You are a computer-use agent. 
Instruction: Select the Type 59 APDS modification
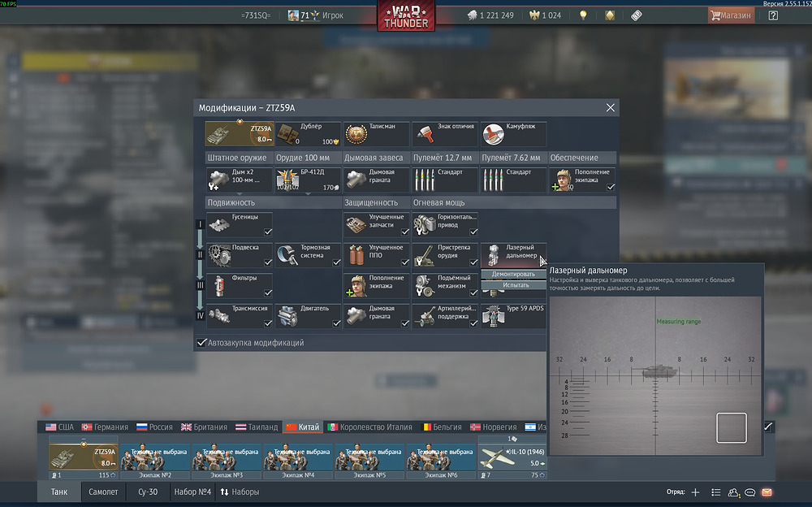point(513,316)
